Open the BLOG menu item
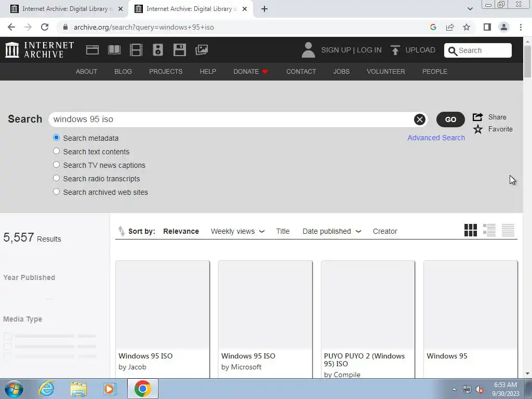532x399 pixels. [x=123, y=72]
